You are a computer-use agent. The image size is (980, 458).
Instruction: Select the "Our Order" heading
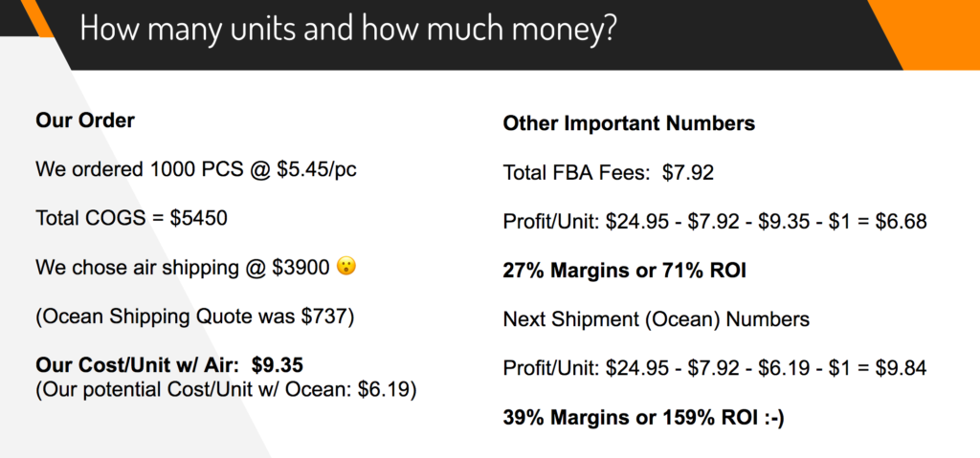85,121
